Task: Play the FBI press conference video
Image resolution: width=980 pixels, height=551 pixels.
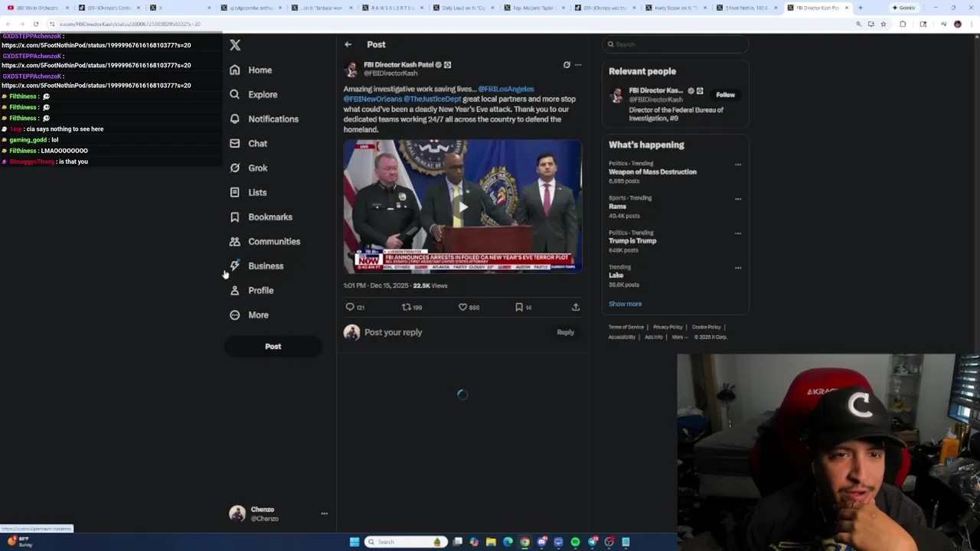Action: (x=462, y=207)
